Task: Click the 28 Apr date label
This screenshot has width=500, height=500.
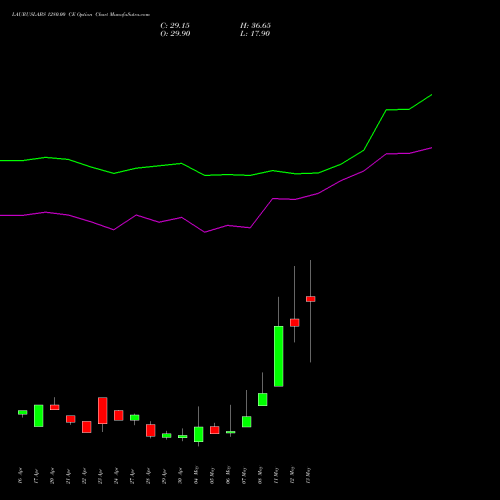Action: [148, 476]
